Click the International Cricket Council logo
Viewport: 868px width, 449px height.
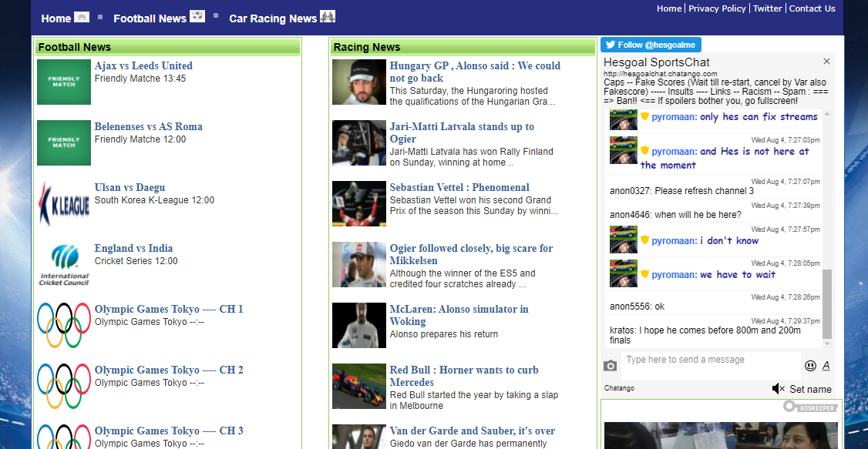point(64,264)
